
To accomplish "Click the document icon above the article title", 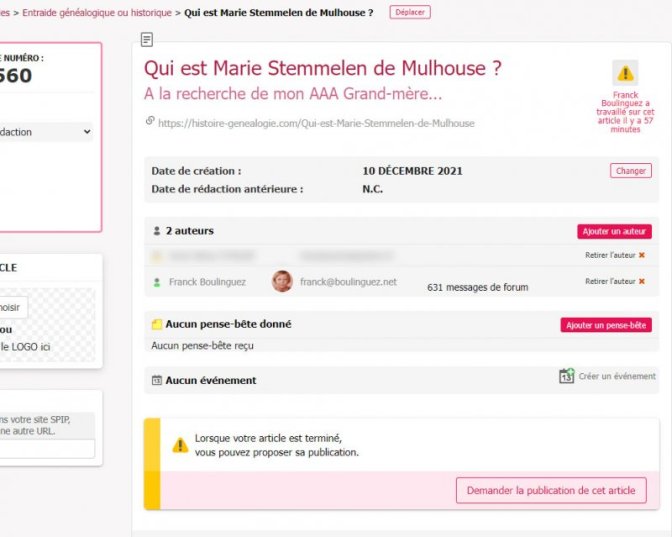I will coord(147,39).
